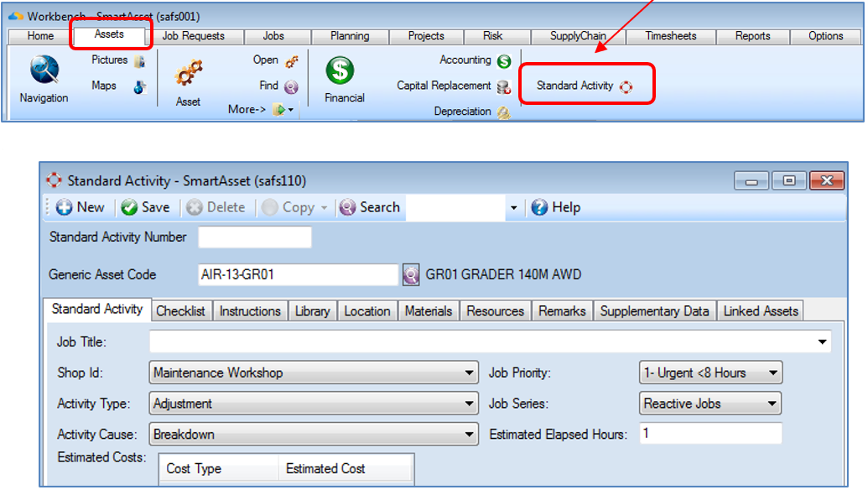This screenshot has height=490, width=868.
Task: Click the toolbar search text box
Action: [455, 207]
